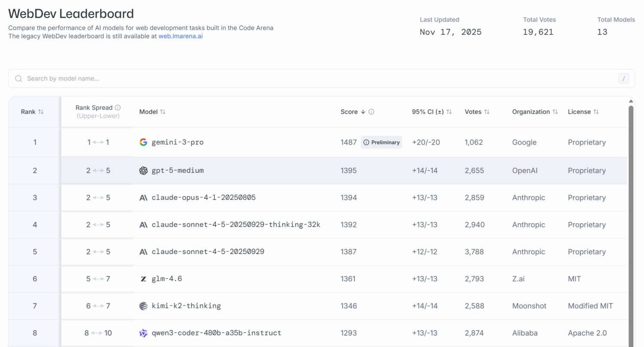Image resolution: width=644 pixels, height=347 pixels.
Task: Click the search magnifier icon
Action: coord(18,78)
